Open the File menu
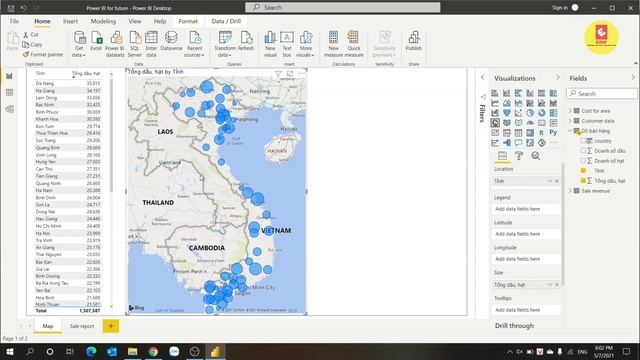 pos(14,21)
